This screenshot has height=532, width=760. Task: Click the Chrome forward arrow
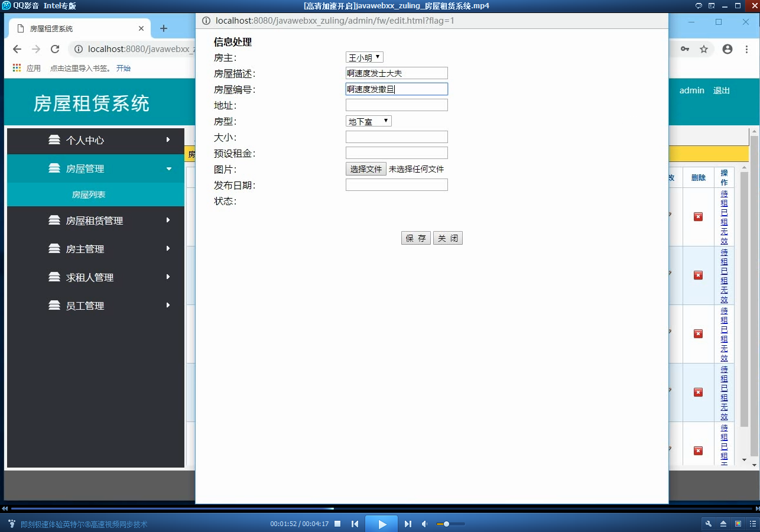pos(36,49)
